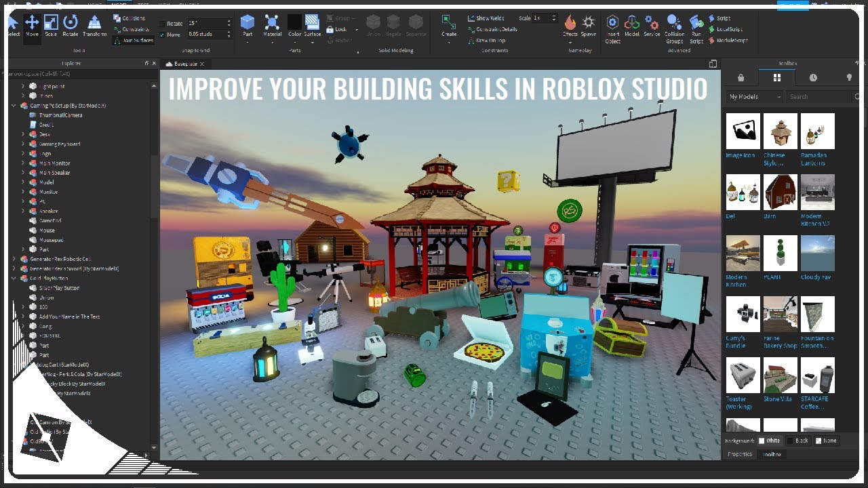The width and height of the screenshot is (868, 488).
Task: Select ThumbnailCamera in Explorer
Action: (60, 115)
